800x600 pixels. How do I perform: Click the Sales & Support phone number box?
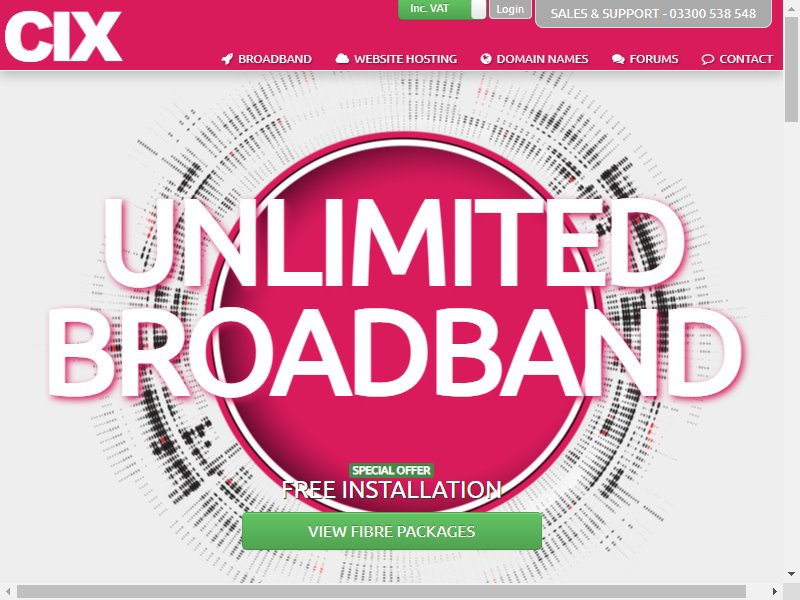(653, 13)
